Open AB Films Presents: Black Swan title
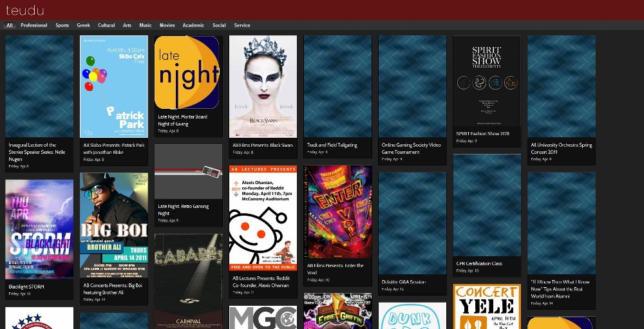The height and width of the screenshot is (329, 644). [x=263, y=145]
